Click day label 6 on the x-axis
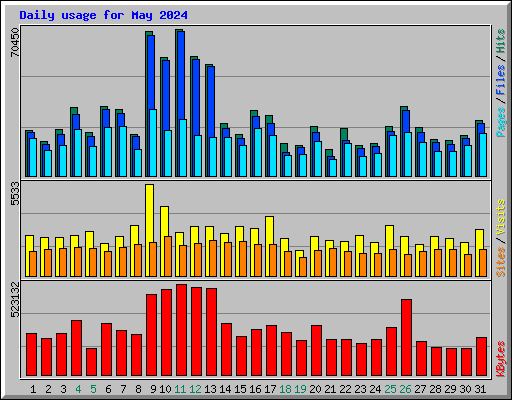This screenshot has height=400, width=512. click(108, 389)
